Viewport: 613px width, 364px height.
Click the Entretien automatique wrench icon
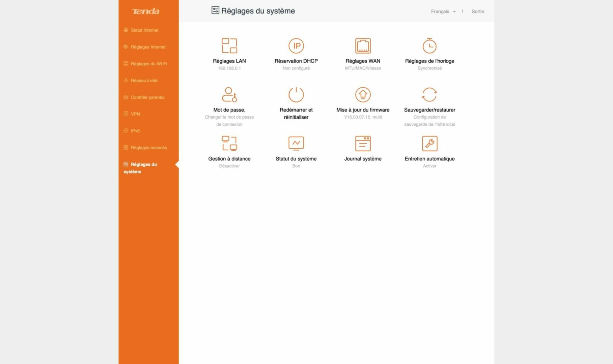pos(429,144)
